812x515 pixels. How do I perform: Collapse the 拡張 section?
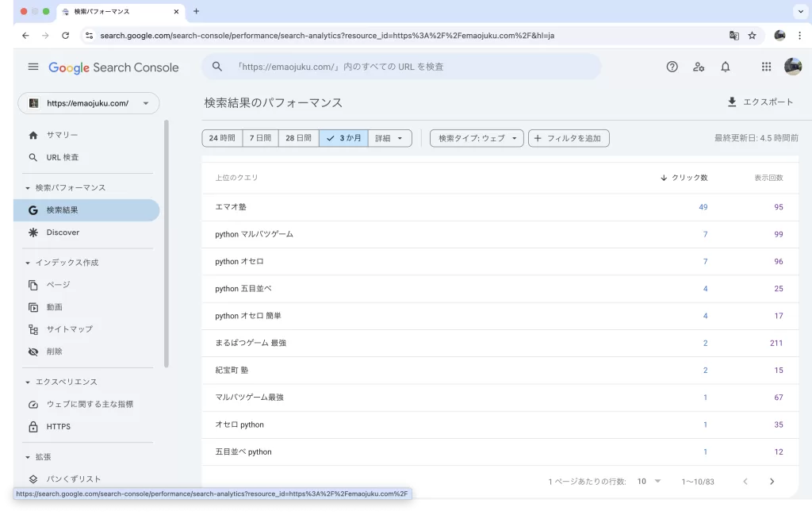point(28,458)
